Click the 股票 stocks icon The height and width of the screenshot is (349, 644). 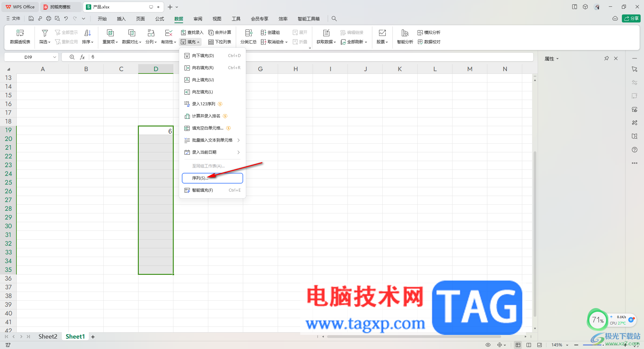[382, 33]
